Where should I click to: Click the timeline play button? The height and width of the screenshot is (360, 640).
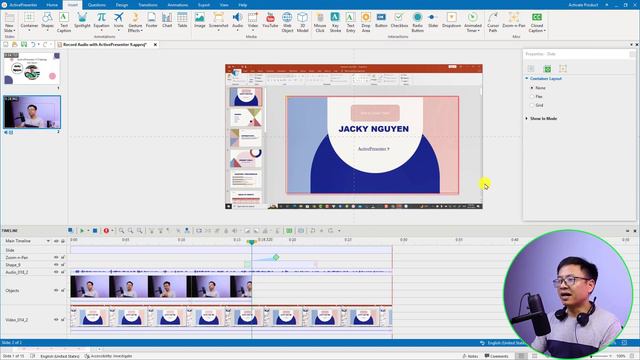(x=82, y=231)
